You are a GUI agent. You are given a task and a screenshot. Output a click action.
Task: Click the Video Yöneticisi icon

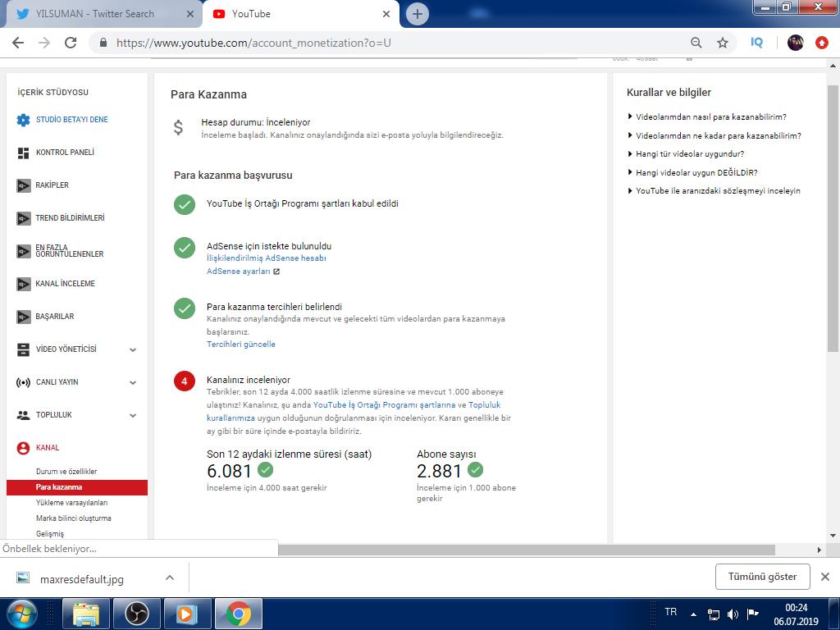[23, 349]
